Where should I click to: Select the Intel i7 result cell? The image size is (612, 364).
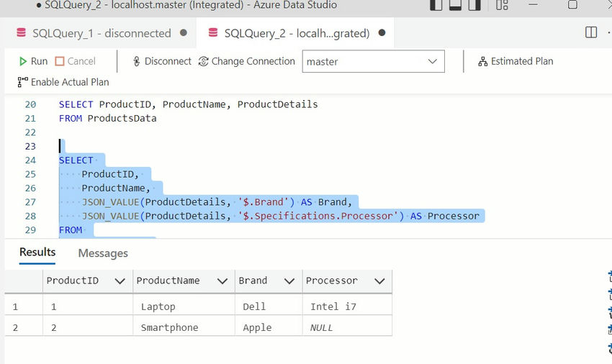coord(347,306)
